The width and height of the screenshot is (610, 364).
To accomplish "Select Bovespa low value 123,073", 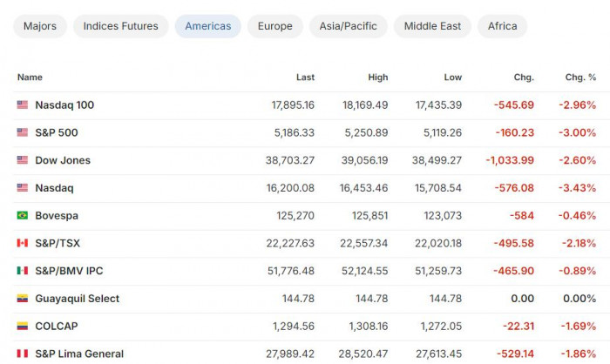I will [x=443, y=215].
